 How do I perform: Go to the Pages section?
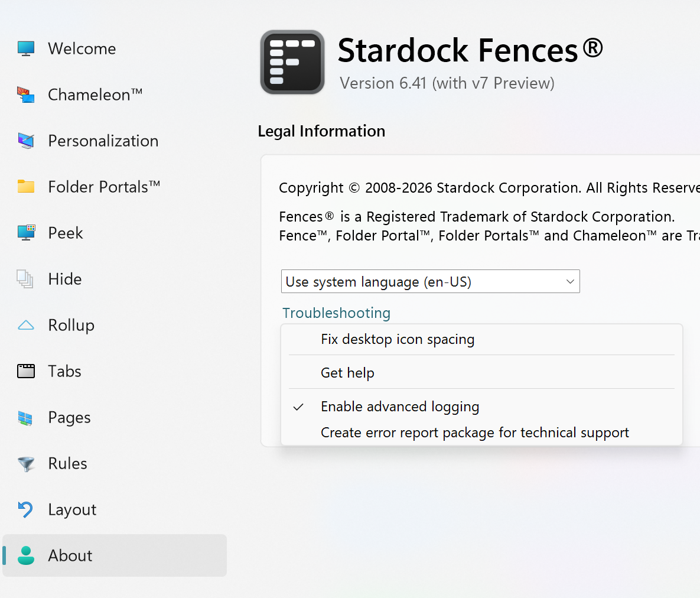point(69,417)
